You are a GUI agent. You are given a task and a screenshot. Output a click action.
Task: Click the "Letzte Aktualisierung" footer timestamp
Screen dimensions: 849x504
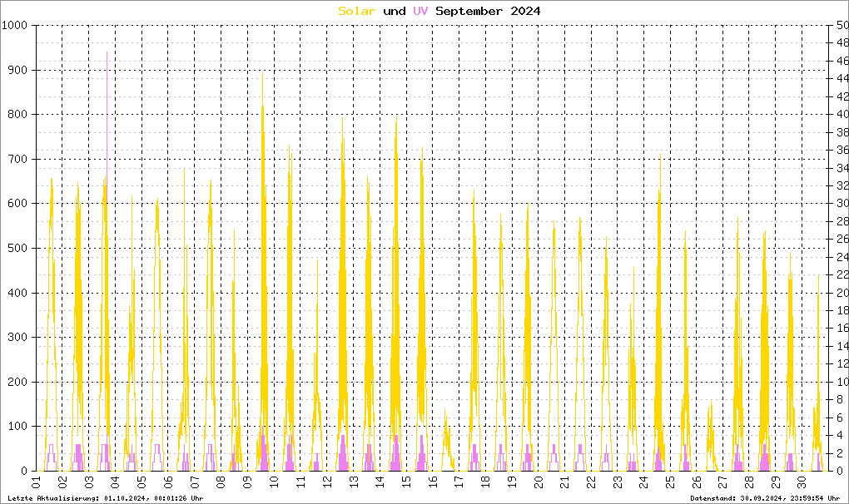[105, 498]
